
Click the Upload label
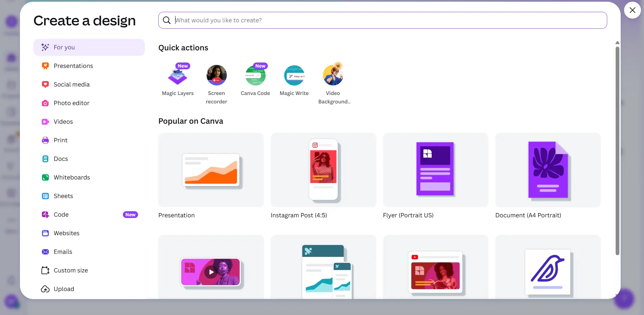point(64,289)
